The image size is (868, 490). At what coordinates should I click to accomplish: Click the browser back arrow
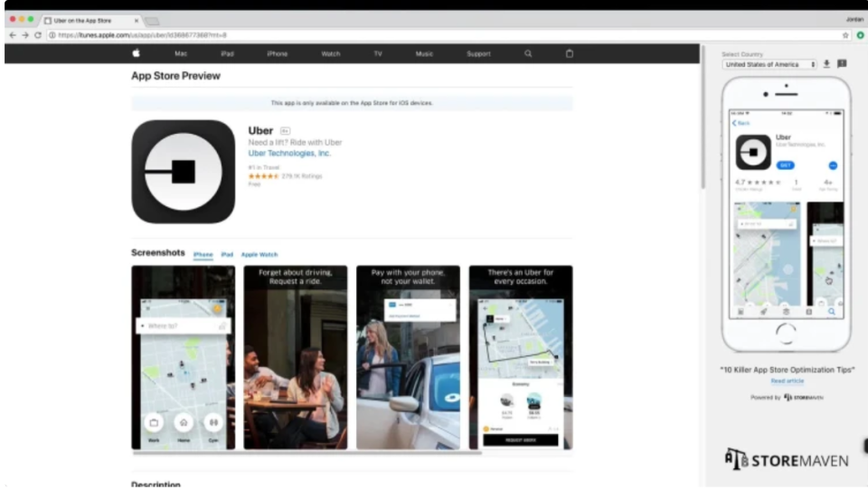[x=12, y=35]
